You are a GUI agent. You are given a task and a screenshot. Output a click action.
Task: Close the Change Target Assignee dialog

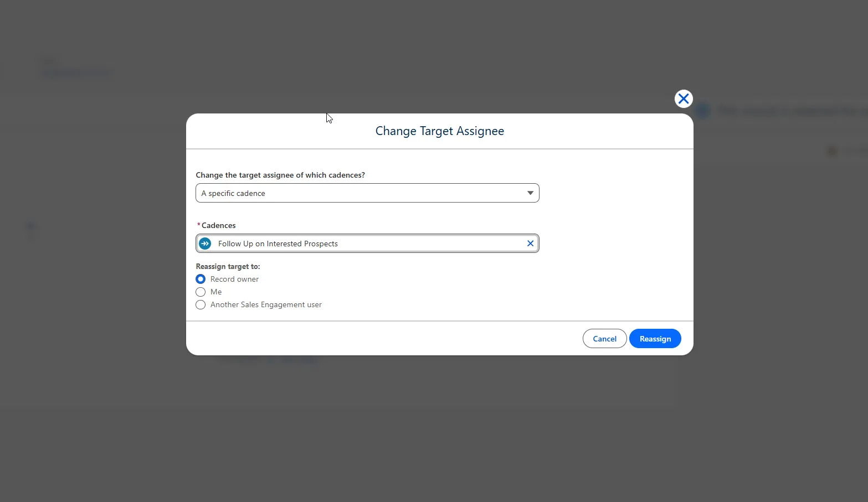tap(684, 99)
